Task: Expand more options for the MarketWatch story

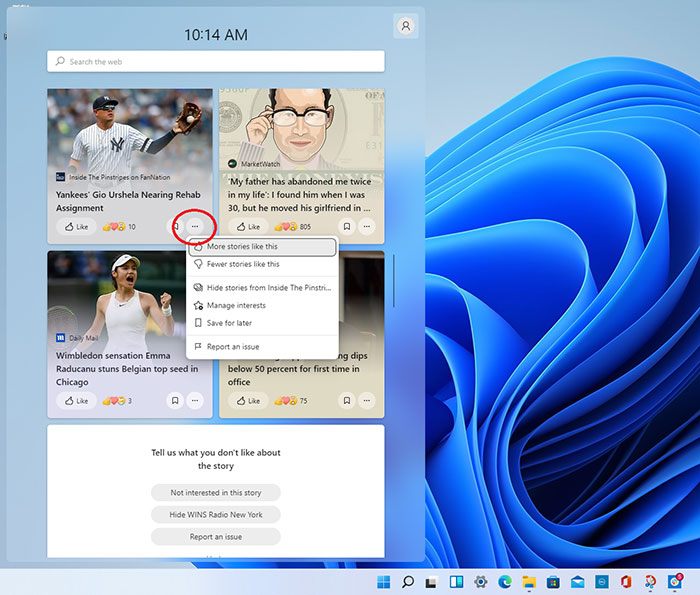Action: click(368, 227)
